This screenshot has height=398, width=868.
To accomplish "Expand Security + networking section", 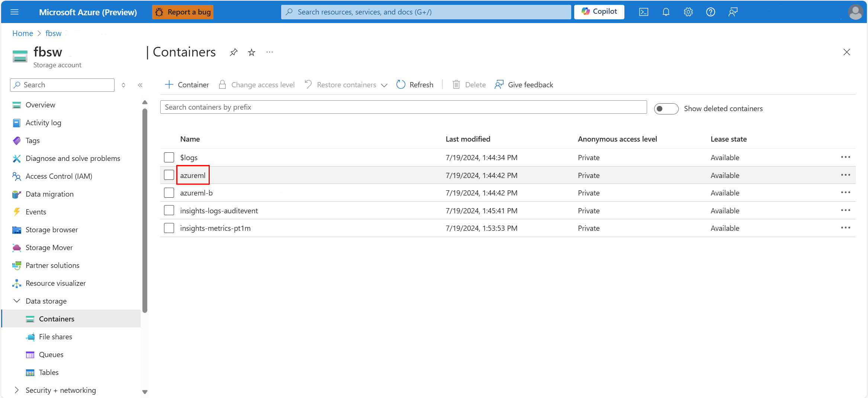I will coord(17,390).
